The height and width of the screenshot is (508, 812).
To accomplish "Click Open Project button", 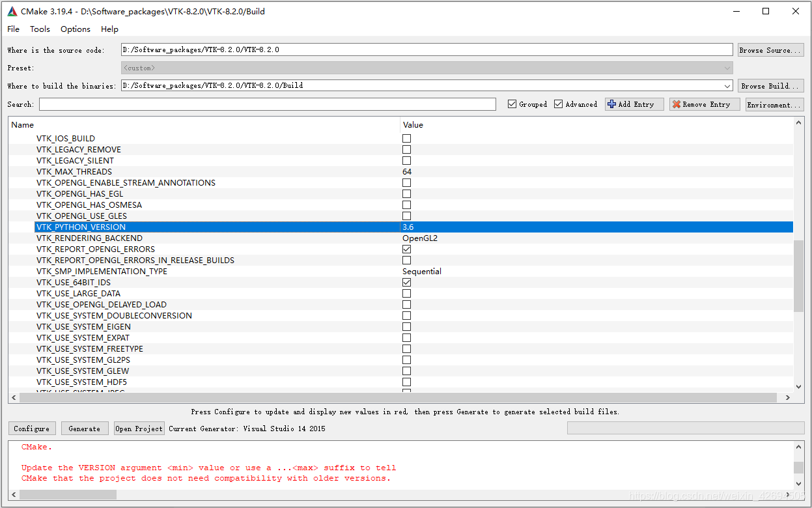I will (x=139, y=428).
